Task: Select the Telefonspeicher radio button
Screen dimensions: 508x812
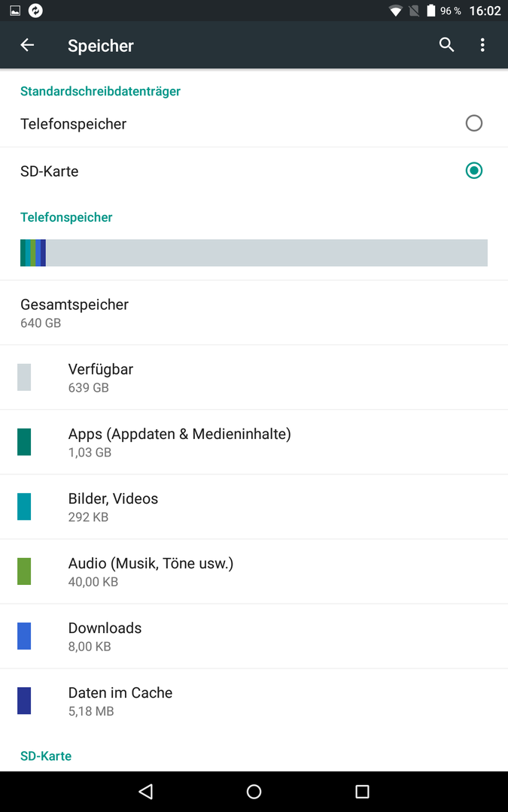Action: (x=474, y=123)
